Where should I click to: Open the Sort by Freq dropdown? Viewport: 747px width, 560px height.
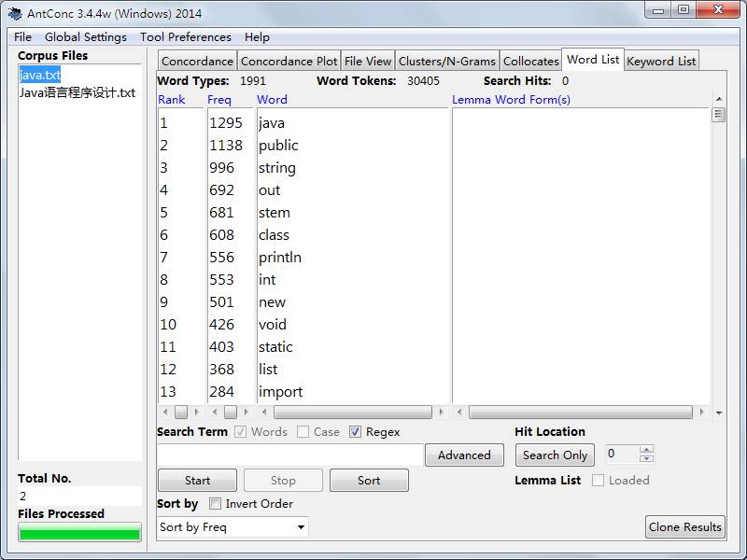point(233,527)
